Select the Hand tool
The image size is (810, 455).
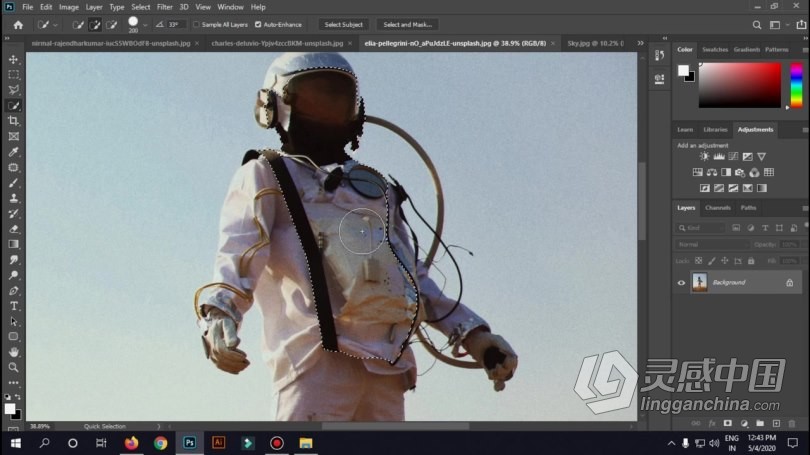(14, 352)
